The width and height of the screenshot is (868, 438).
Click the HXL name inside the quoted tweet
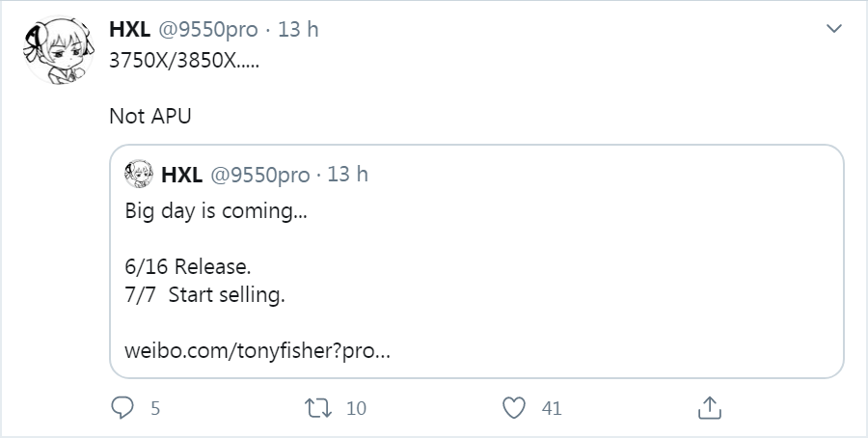click(x=181, y=175)
